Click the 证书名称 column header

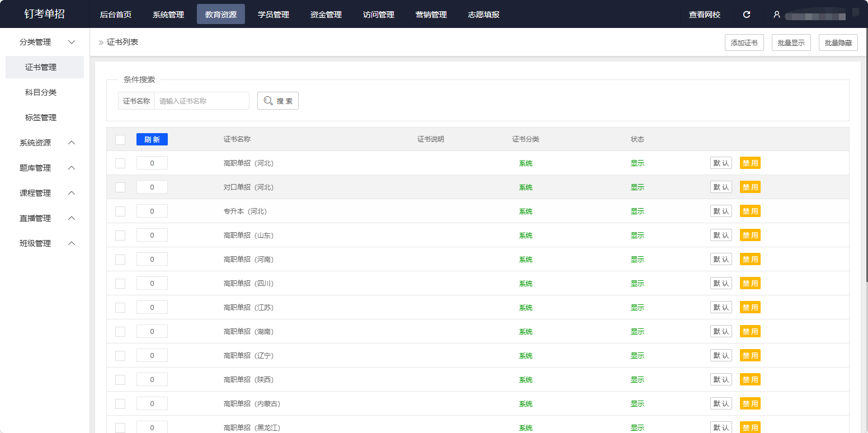pos(237,139)
